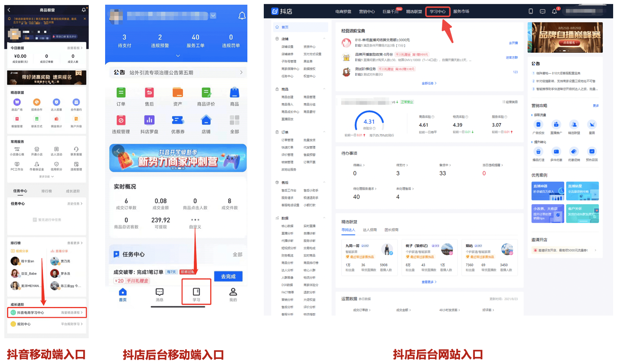Click 广告投放 icon under 营销攻略
The image size is (619, 364).
click(x=538, y=125)
